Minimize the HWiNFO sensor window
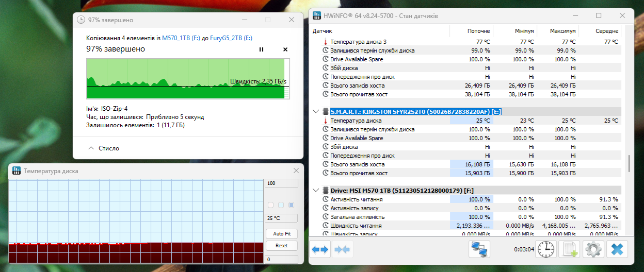The image size is (644, 272). coord(575,16)
